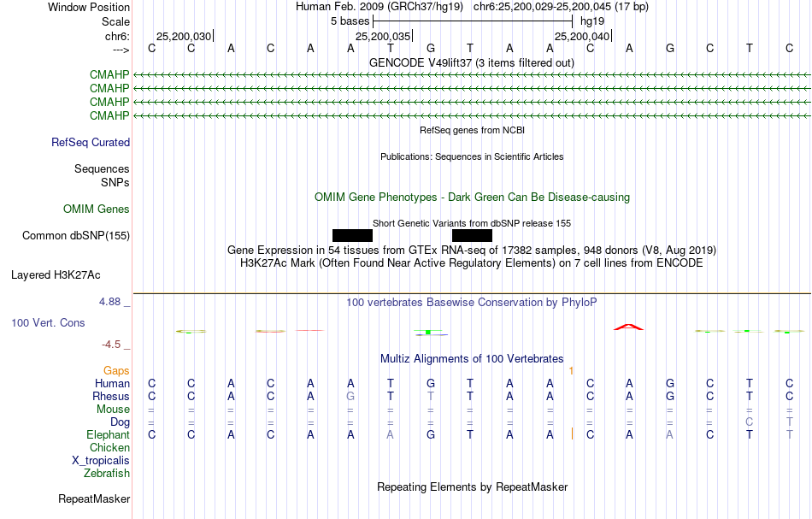Select the Elephant alignment row label

[108, 434]
